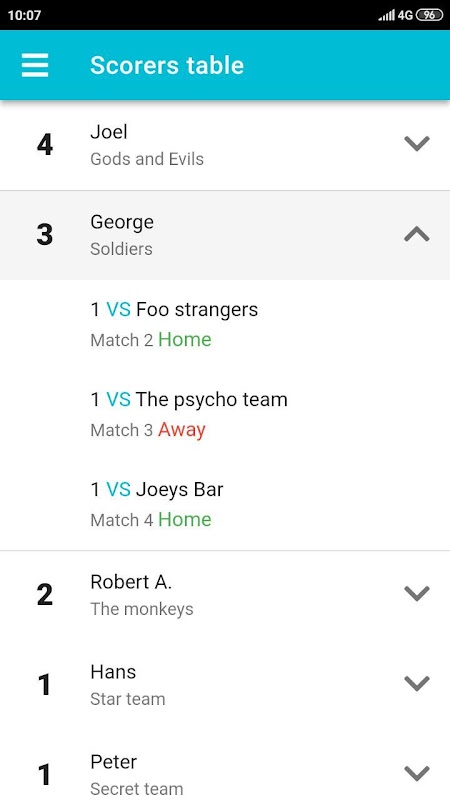450x800 pixels.
Task: Select Robert A. of The monkeys
Action: click(225, 595)
